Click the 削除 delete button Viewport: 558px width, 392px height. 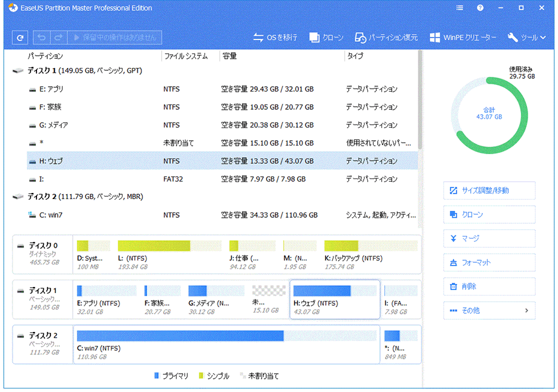point(489,286)
